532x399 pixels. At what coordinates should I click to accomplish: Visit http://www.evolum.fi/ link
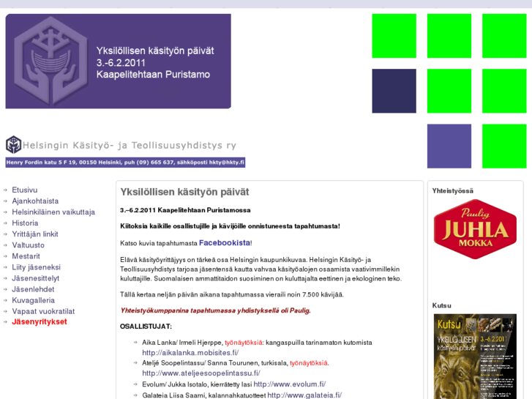[x=290, y=384]
